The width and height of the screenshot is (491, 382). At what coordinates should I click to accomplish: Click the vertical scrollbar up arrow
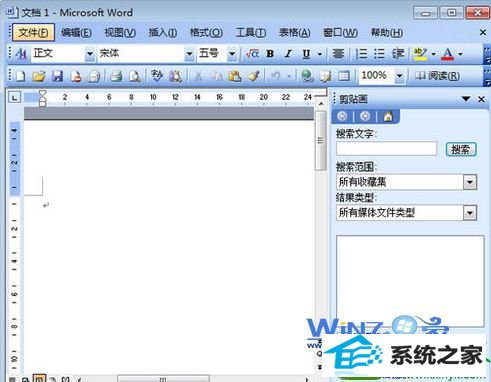point(321,104)
